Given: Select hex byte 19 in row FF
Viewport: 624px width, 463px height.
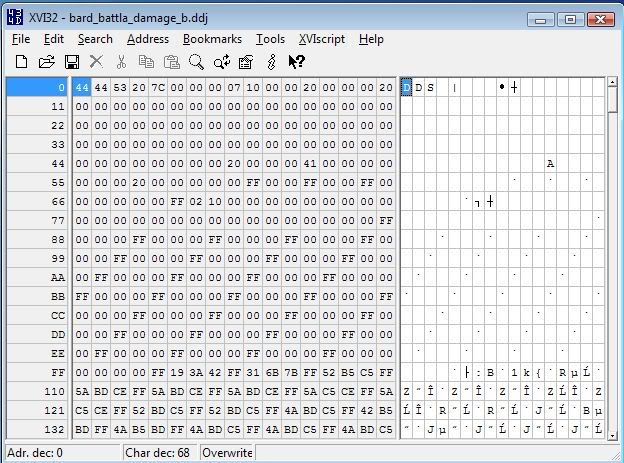Looking at the screenshot, I should (x=177, y=372).
